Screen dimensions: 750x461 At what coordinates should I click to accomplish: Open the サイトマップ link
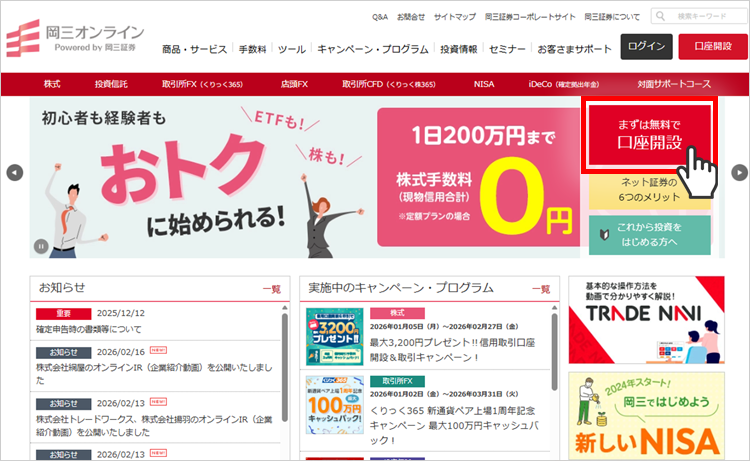455,17
